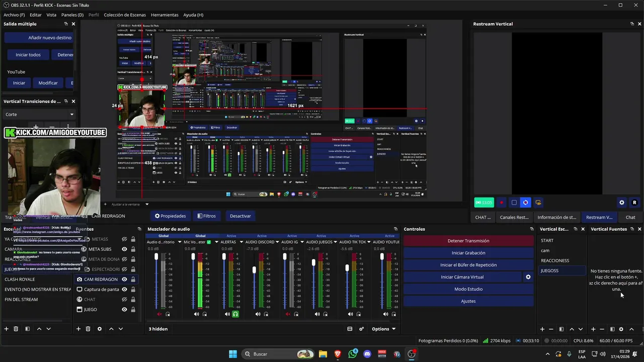The width and height of the screenshot is (644, 362).
Task: Delete selected scene using trash icon in Escenas
Action: 16,329
